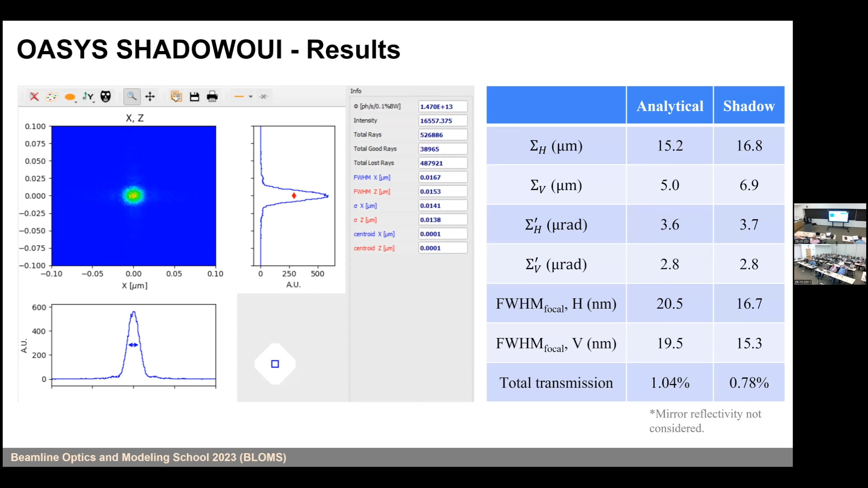
Task: Click the orange line profile tool
Action: coord(239,96)
